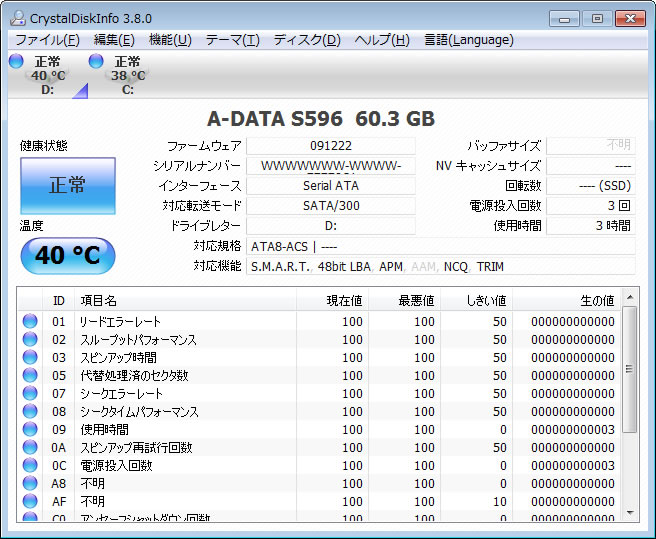Open the ファイル(F) menu
This screenshot has width=656, height=539.
click(47, 40)
